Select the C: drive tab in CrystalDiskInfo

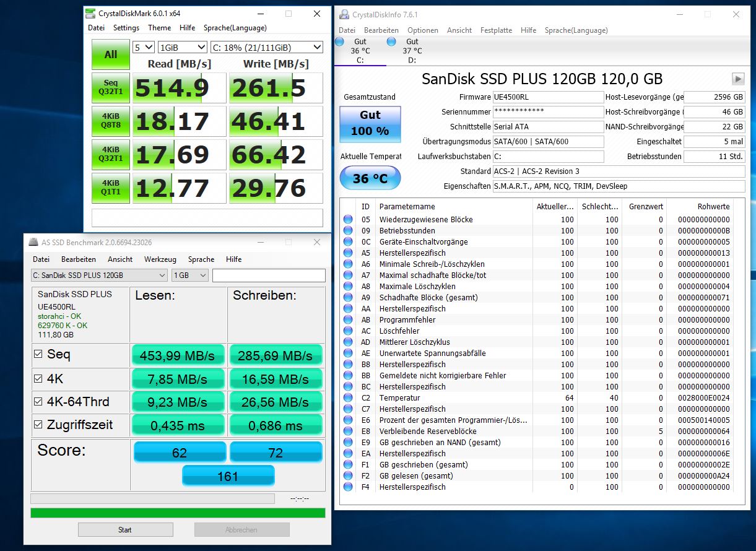(360, 51)
